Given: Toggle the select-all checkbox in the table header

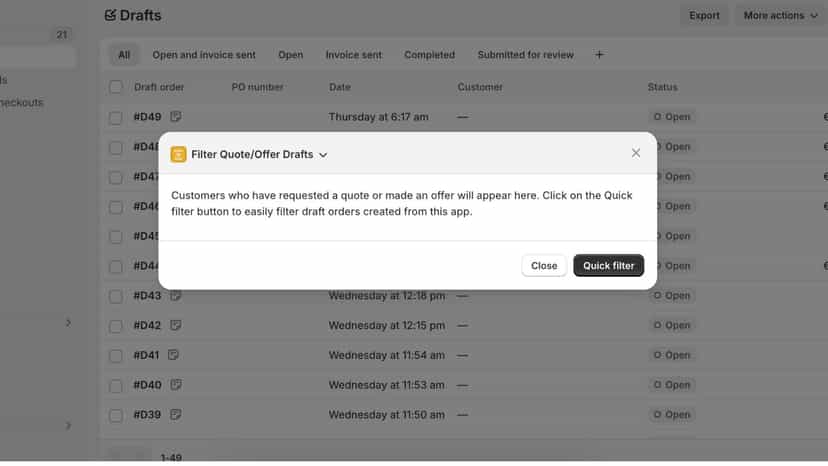Looking at the screenshot, I should (x=116, y=87).
